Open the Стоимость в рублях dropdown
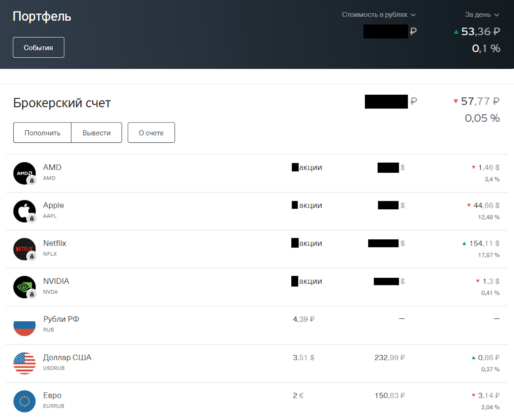This screenshot has height=420, width=514. click(379, 15)
